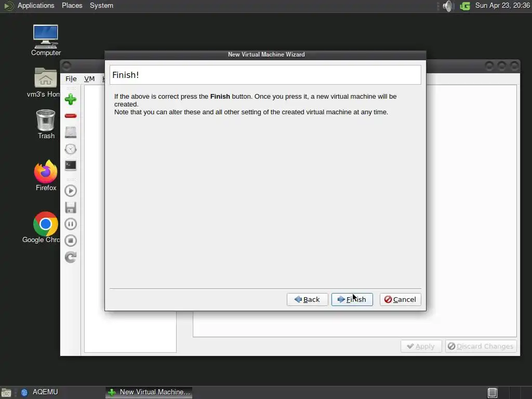Image resolution: width=532 pixels, height=399 pixels.
Task: Open vm3's Home folder desktop icon
Action: point(45,83)
